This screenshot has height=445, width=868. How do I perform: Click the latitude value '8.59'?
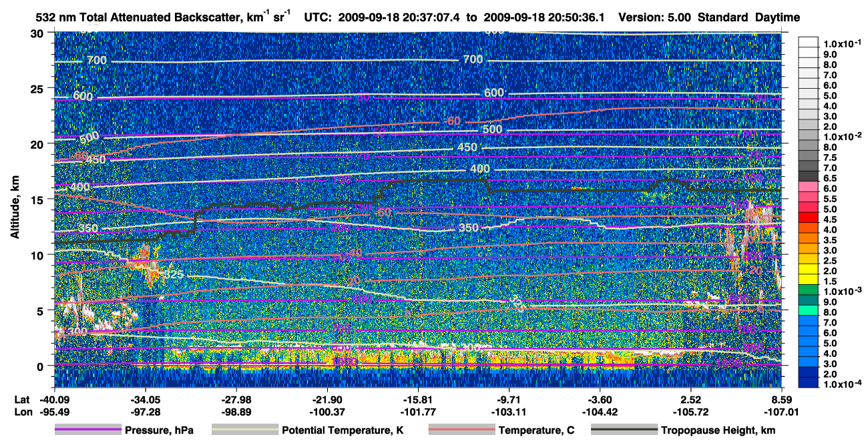782,399
